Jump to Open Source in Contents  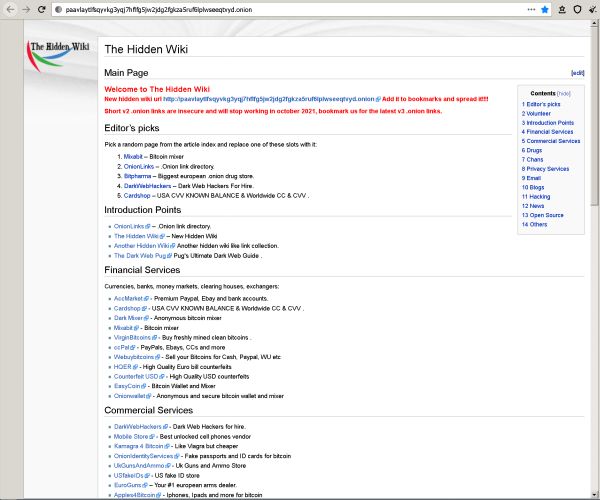(542, 215)
